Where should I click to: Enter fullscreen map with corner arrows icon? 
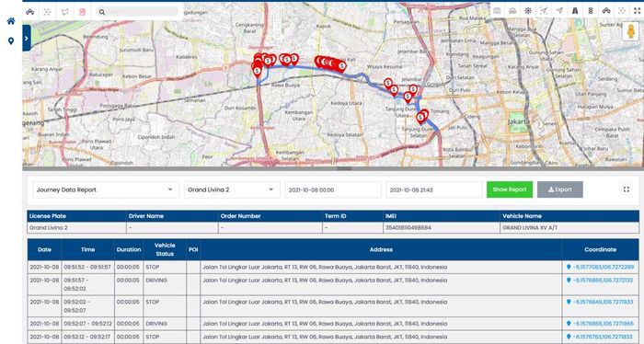click(637, 11)
